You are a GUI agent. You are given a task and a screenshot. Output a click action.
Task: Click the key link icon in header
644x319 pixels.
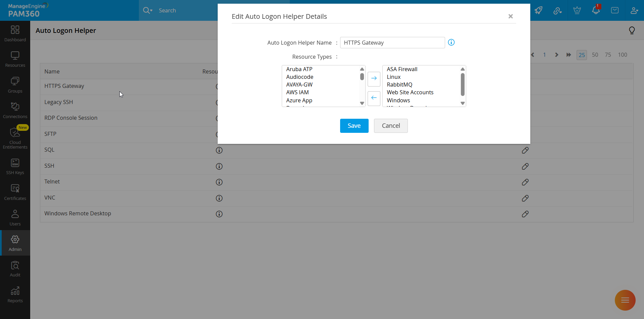coord(557,10)
